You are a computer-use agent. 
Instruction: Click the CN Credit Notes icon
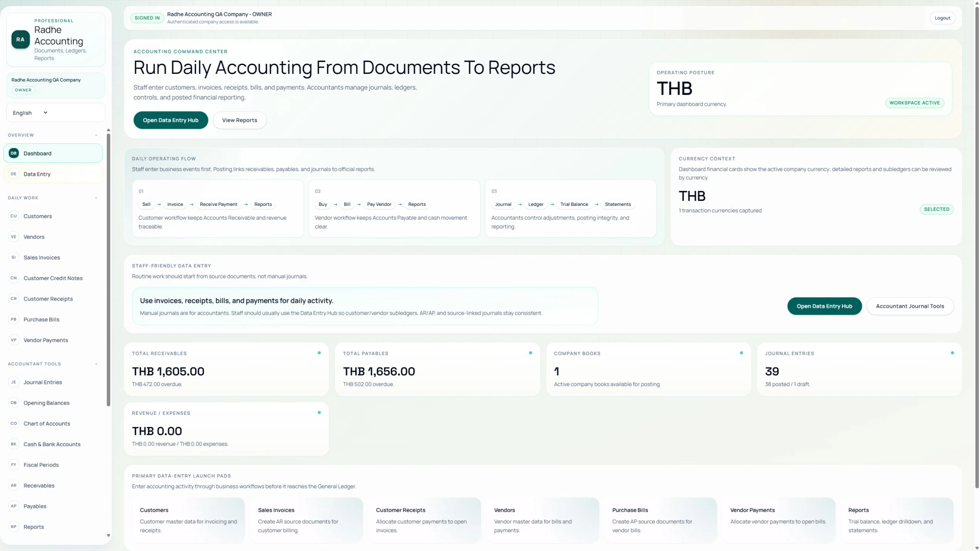(13, 278)
